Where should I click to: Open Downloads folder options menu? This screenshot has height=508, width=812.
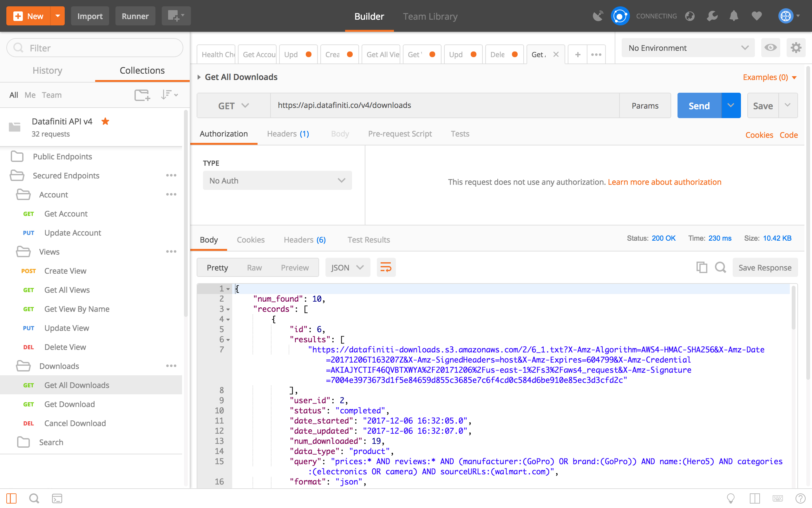pos(171,366)
